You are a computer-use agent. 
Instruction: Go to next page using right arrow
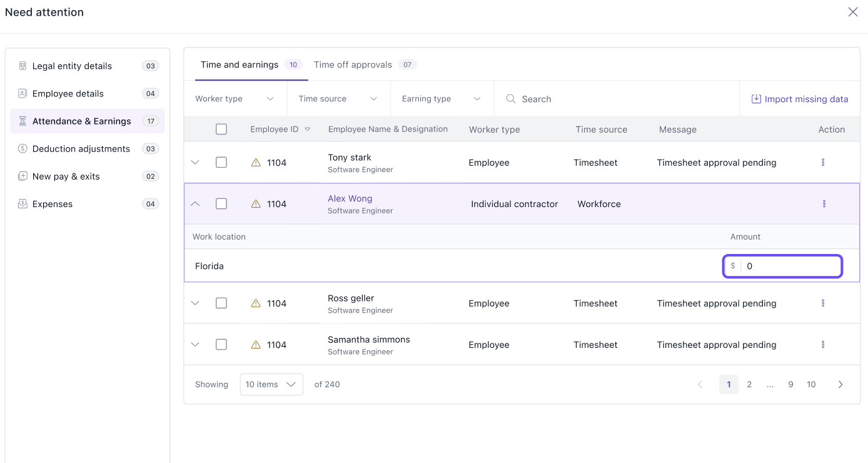click(840, 385)
